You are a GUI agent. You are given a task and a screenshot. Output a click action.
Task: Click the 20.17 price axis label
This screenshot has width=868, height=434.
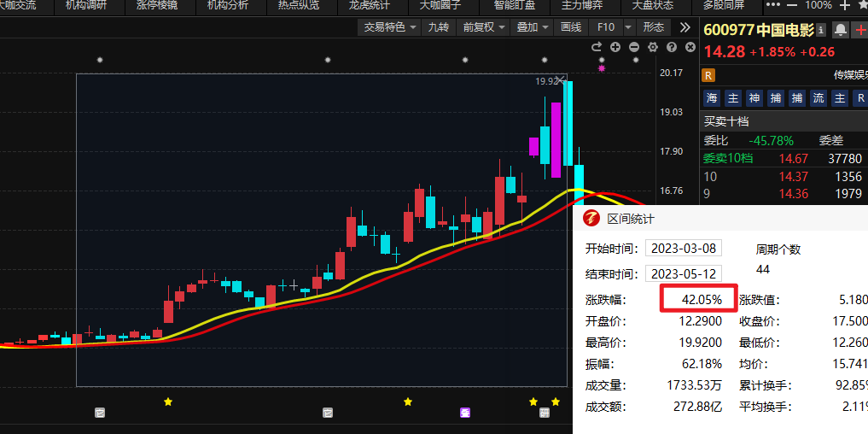tap(671, 73)
